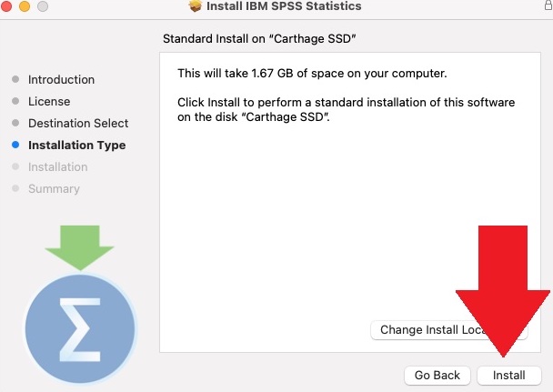Select the Introduction step in sidebar
The image size is (553, 392).
coord(61,79)
